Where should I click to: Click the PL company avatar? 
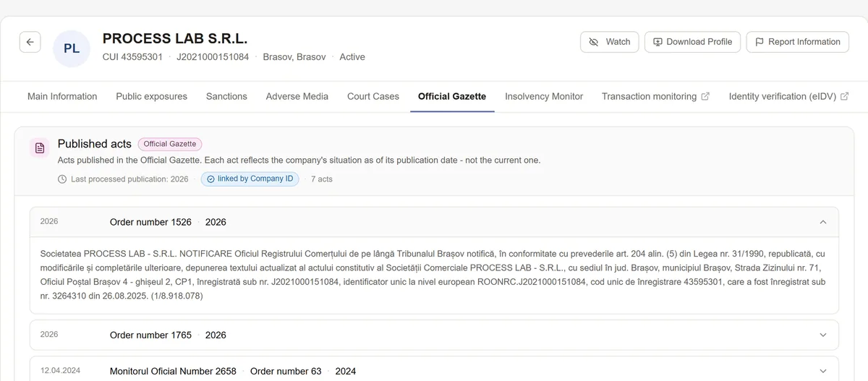pos(72,48)
